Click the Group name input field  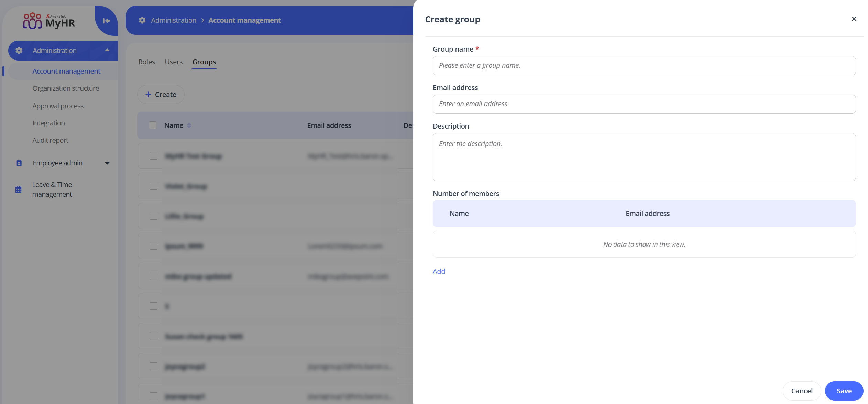644,65
